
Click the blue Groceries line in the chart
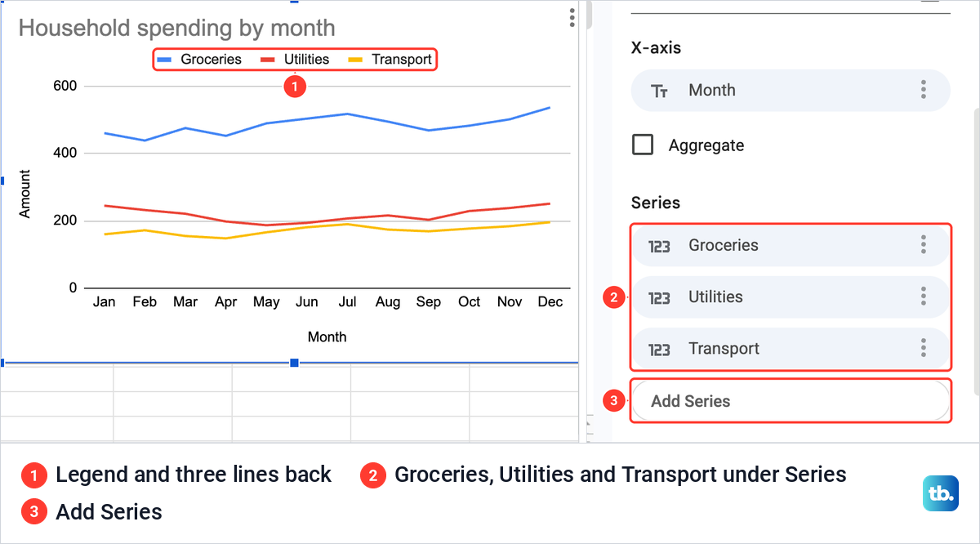pos(347,114)
